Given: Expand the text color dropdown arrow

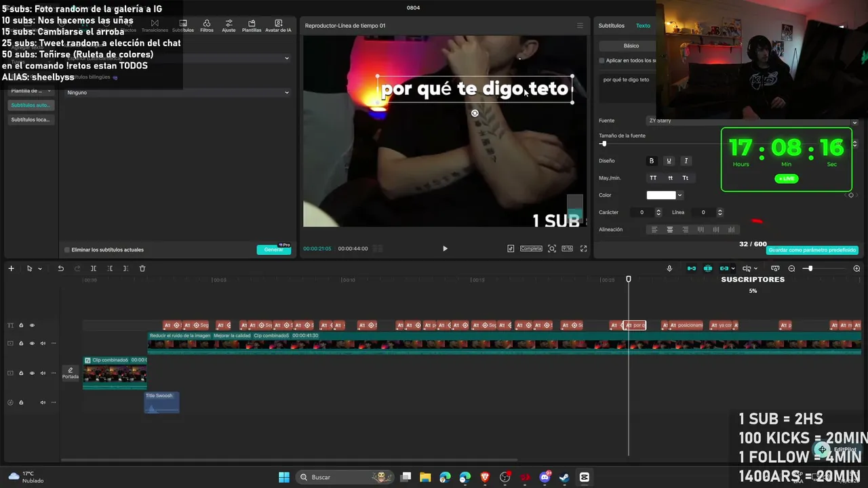Looking at the screenshot, I should [679, 195].
